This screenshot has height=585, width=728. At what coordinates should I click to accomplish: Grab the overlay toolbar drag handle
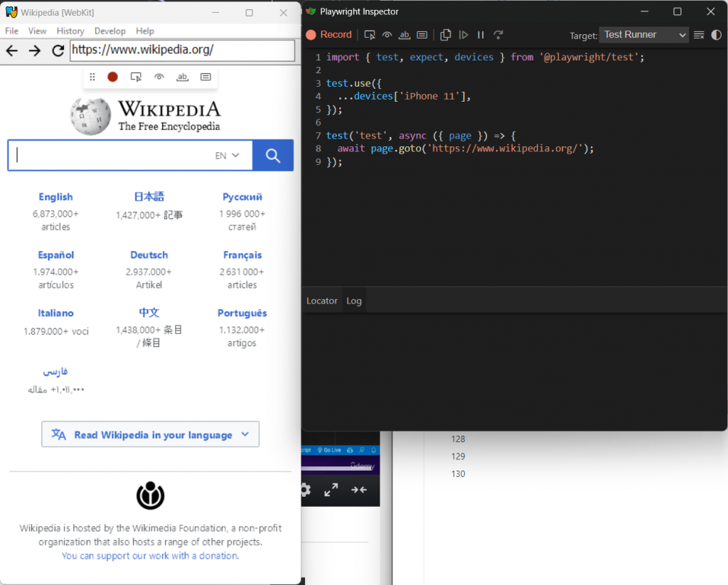92,77
